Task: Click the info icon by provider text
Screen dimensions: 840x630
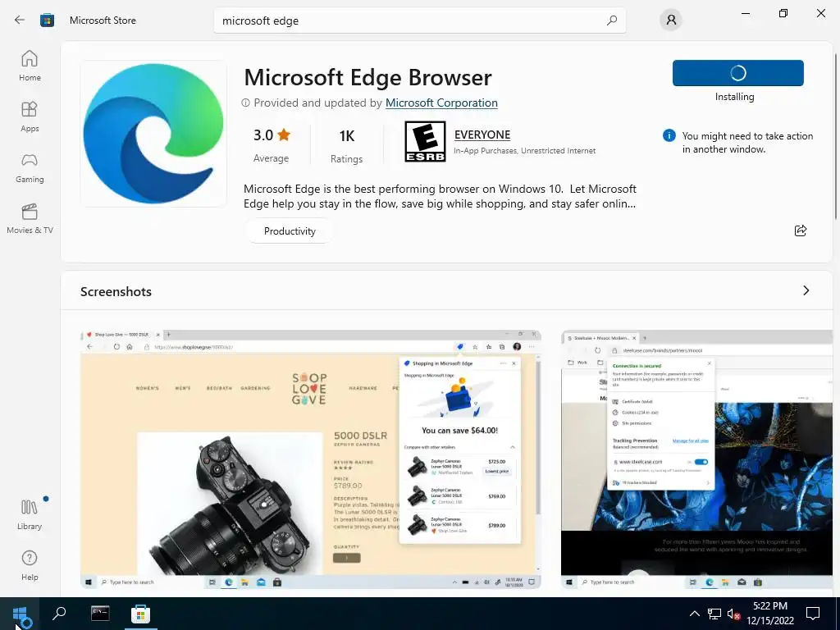Action: pyautogui.click(x=245, y=103)
